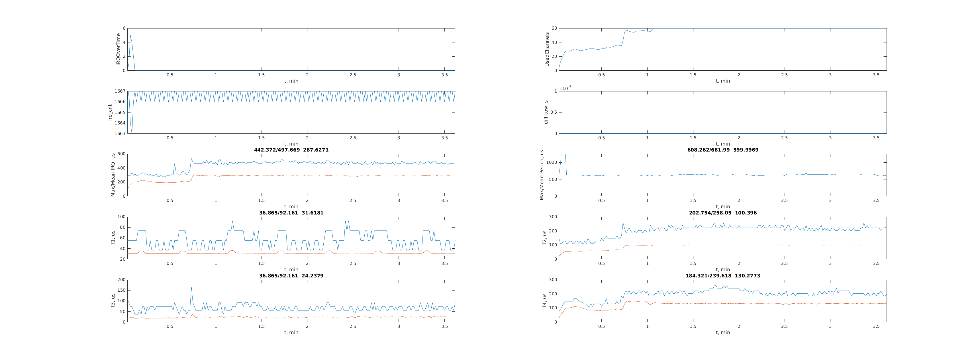The width and height of the screenshot is (980, 364).
Task: Click the 'Max/Mean IRQ, us' axis label
Action: coord(113,175)
